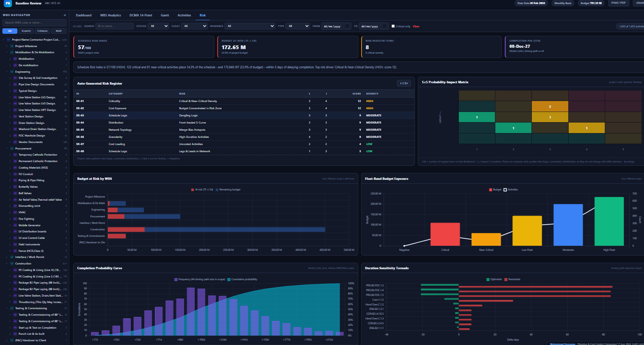This screenshot has width=644, height=345.
Task: Click the yellow matrix cell showing 3
Action: click(x=550, y=117)
